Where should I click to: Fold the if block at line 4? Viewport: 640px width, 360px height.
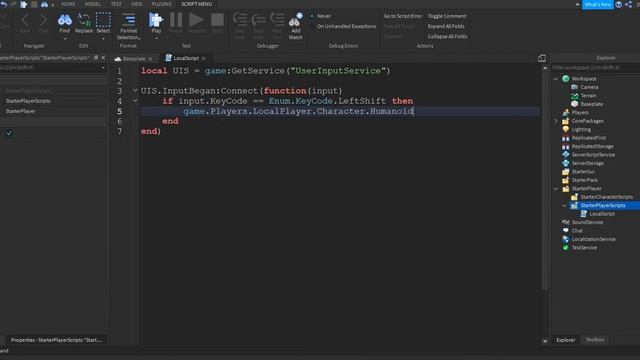point(135,100)
